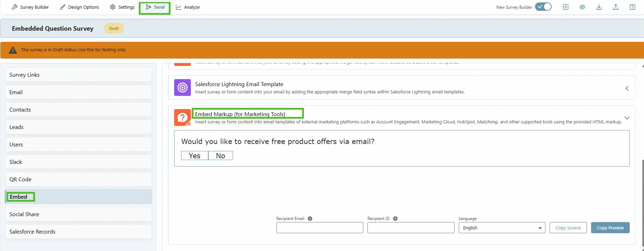Open QR Code option in sidebar

pyautogui.click(x=78, y=179)
